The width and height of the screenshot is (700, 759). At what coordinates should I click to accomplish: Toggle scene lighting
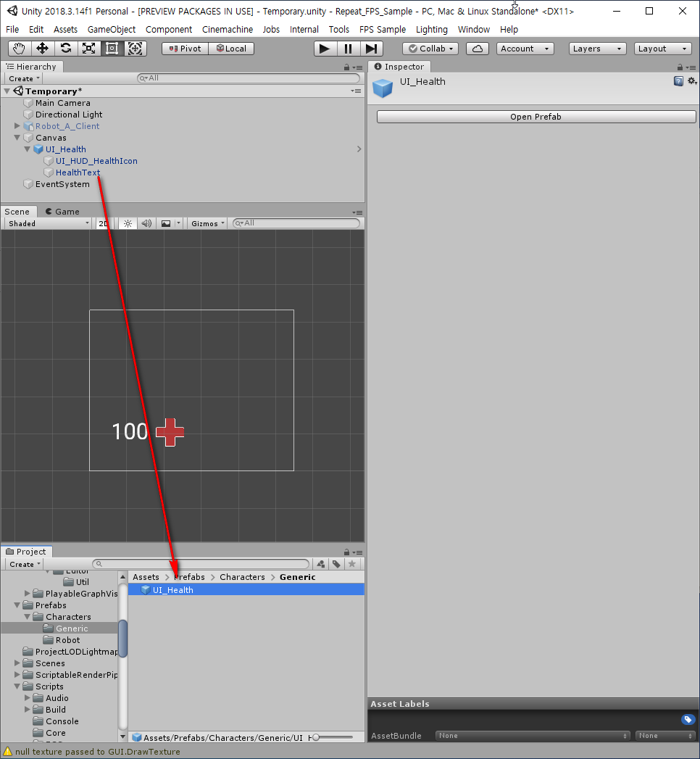coord(128,223)
